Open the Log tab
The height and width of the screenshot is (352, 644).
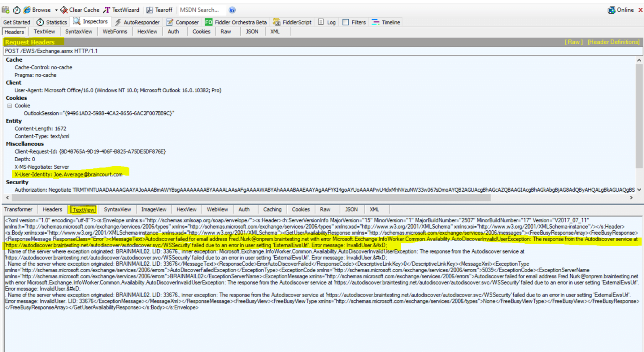point(327,22)
